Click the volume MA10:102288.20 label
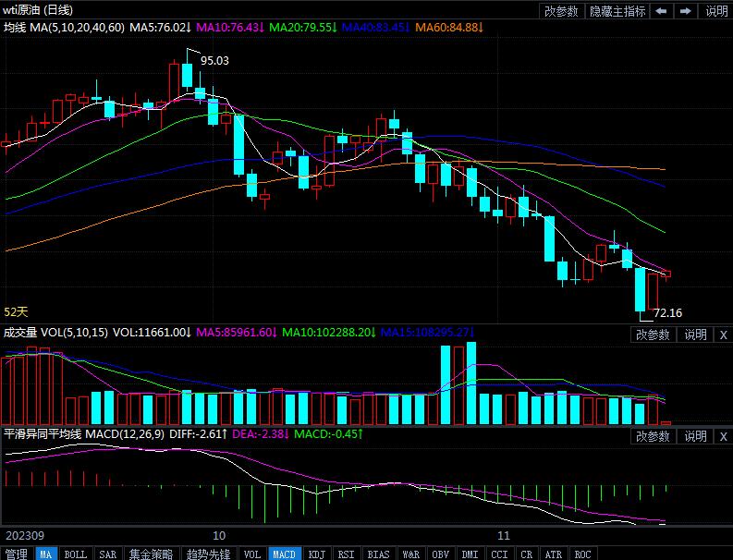733x560 pixels. click(329, 333)
